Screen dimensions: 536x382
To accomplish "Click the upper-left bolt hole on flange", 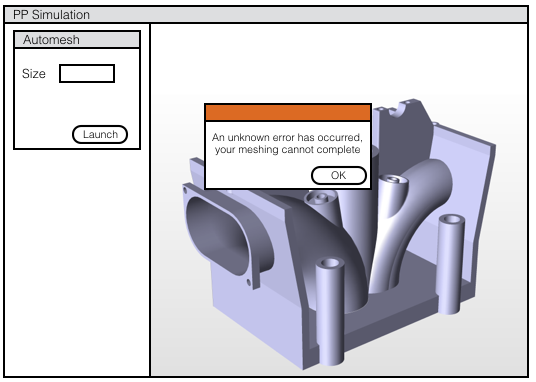I will [185, 189].
